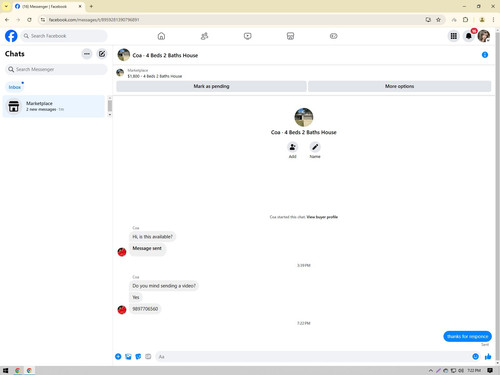500x375 pixels.
Task: Attach a file with photo icon
Action: [128, 357]
